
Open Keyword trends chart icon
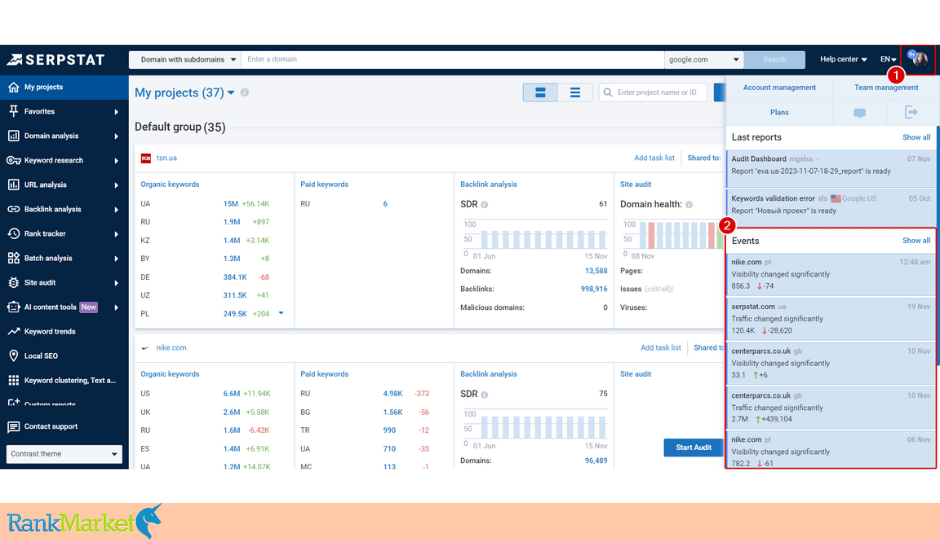pos(13,331)
